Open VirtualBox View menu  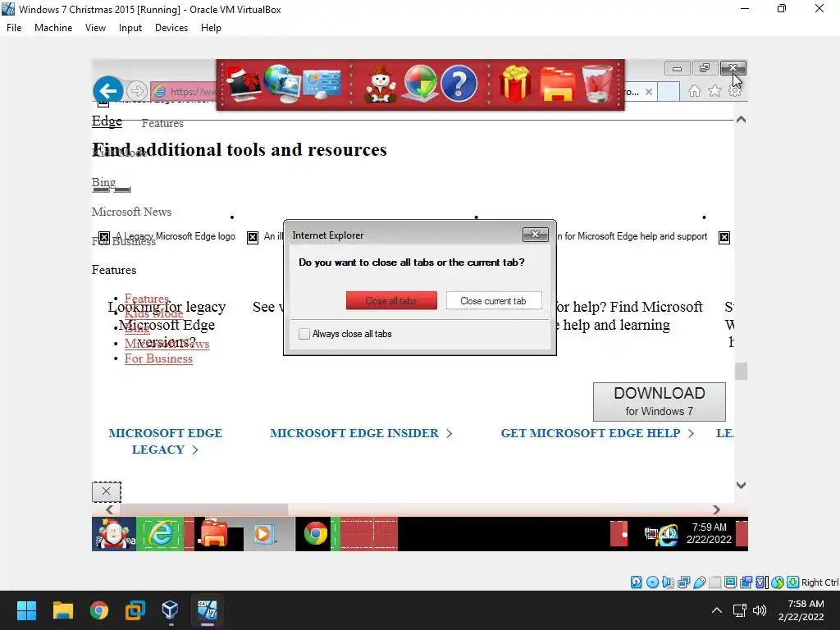[x=95, y=28]
